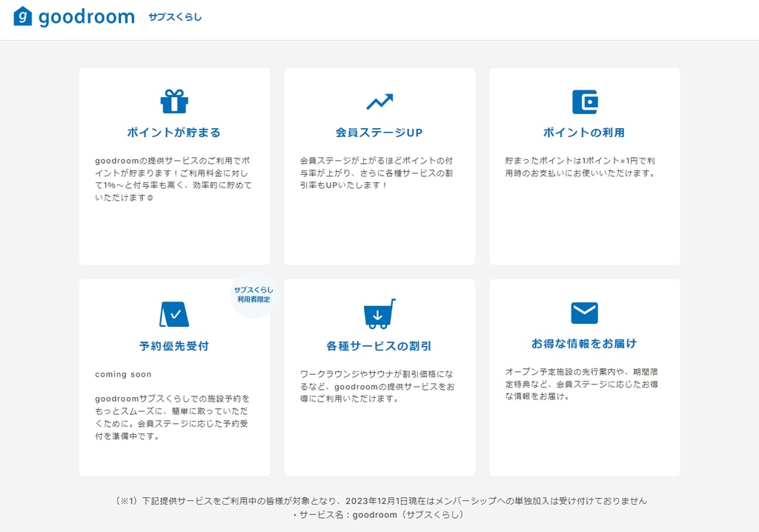
Task: Click the サービス名：goodroom footnote line
Action: pos(379,515)
